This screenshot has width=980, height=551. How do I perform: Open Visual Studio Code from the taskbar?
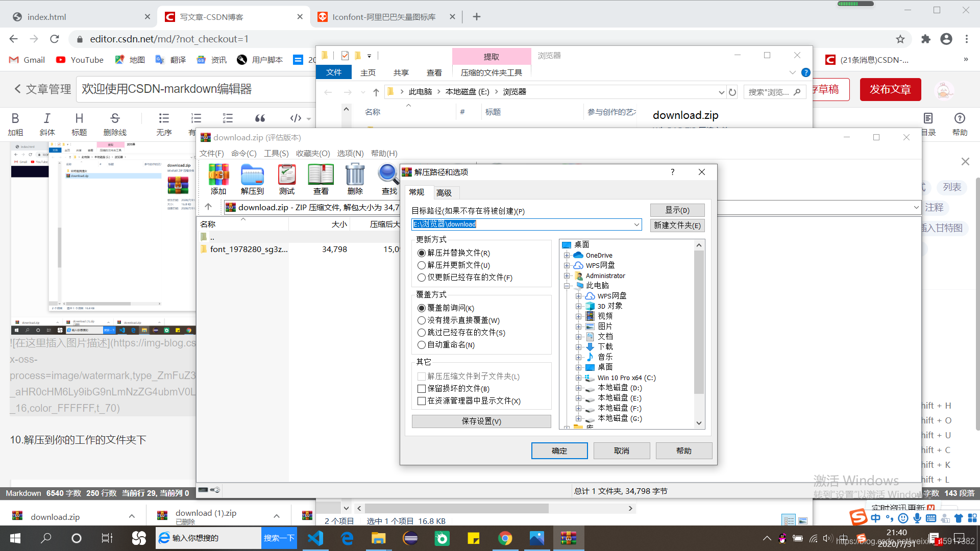click(x=315, y=538)
